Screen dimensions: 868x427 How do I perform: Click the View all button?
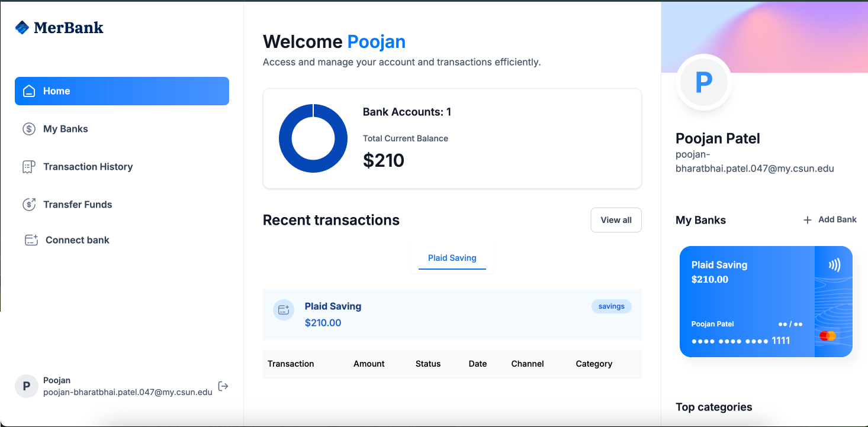click(616, 219)
